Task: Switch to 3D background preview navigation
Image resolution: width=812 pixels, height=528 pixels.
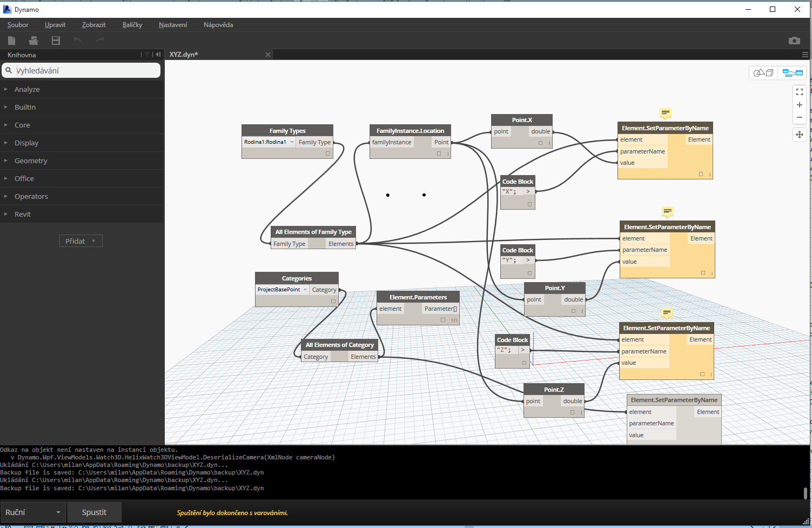Action: (763, 73)
